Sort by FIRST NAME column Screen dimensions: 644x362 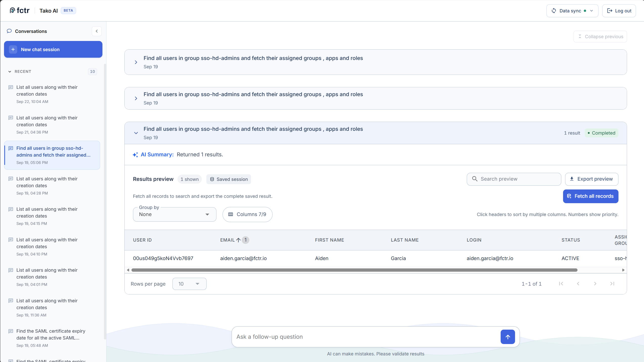tap(329, 240)
